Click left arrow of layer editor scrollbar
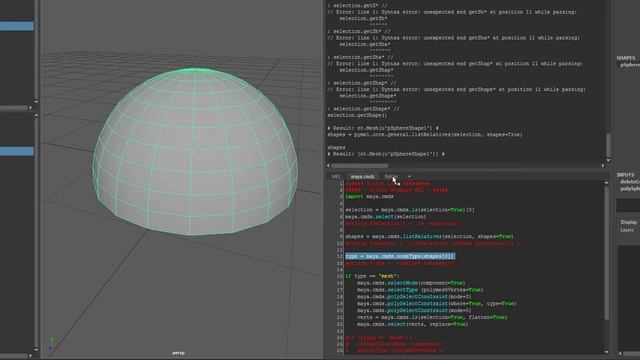The image size is (640, 360). point(621,353)
